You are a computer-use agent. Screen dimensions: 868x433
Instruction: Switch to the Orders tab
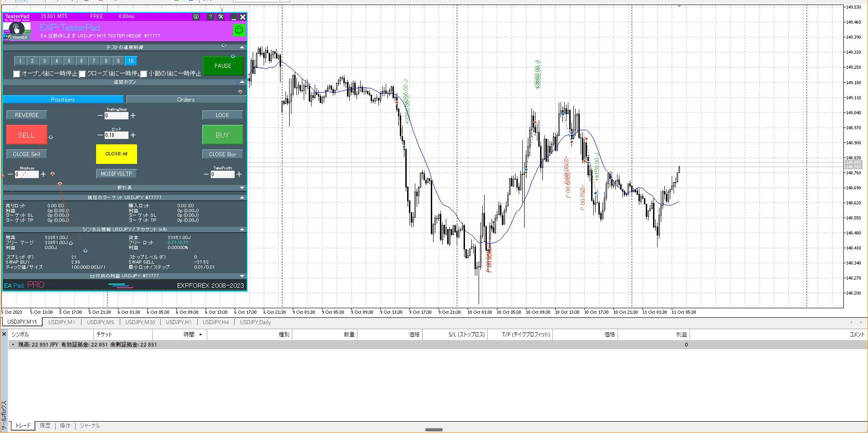click(x=186, y=100)
